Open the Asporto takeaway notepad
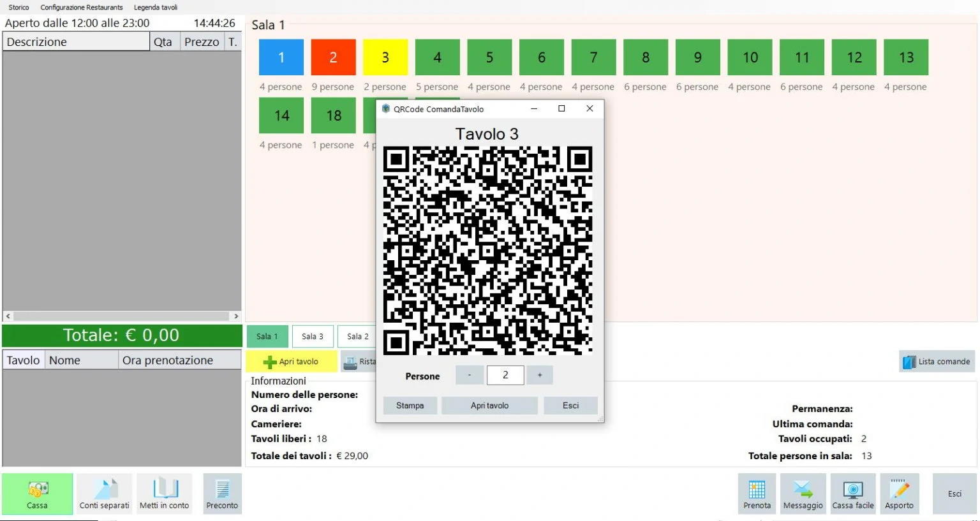The height and width of the screenshot is (521, 980). tap(899, 494)
